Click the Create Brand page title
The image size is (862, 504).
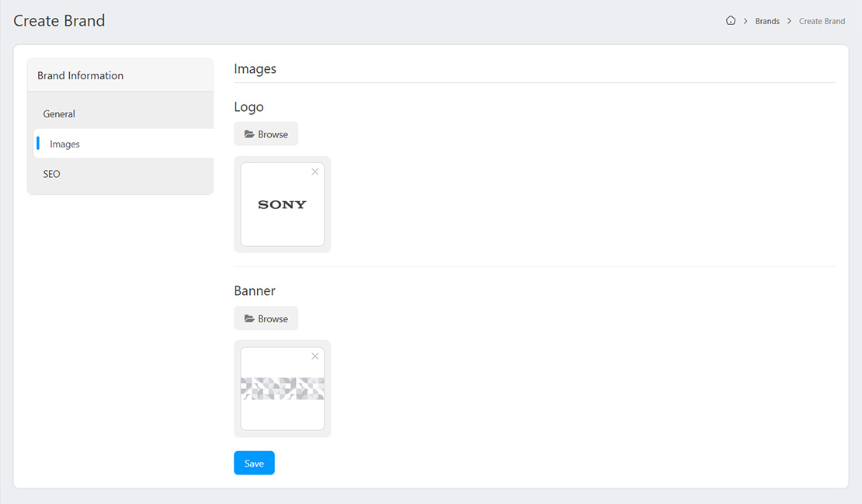[x=59, y=21]
